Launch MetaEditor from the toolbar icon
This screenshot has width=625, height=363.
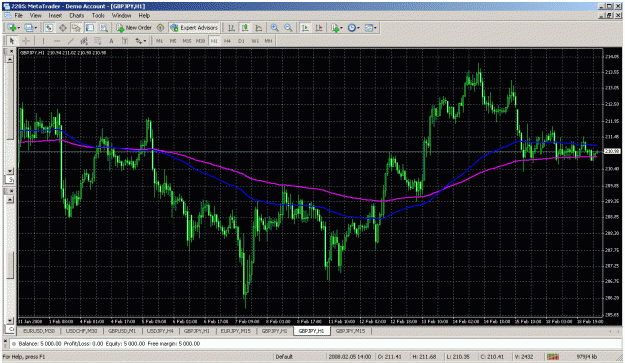160,27
